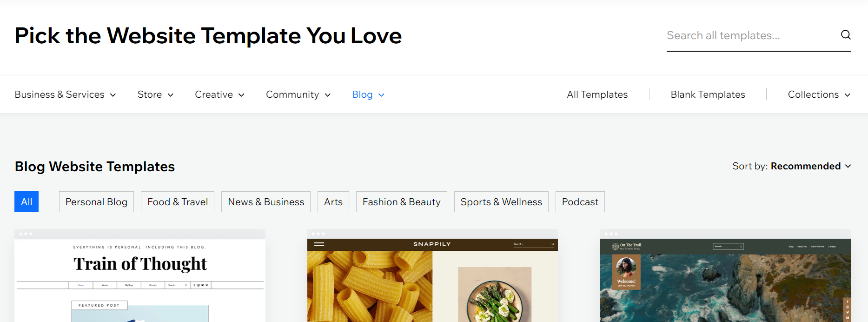Open the On The Trail travel template
This screenshot has height=322, width=868.
725,275
